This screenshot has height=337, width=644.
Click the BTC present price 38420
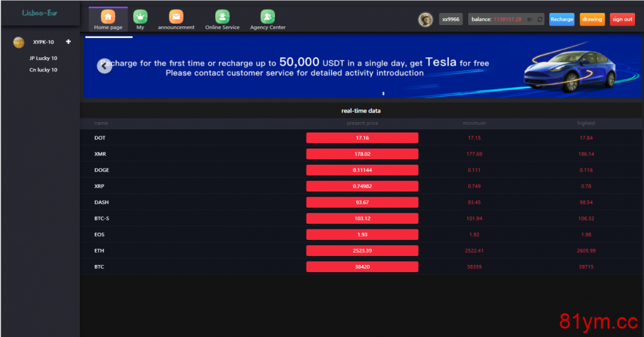362,266
